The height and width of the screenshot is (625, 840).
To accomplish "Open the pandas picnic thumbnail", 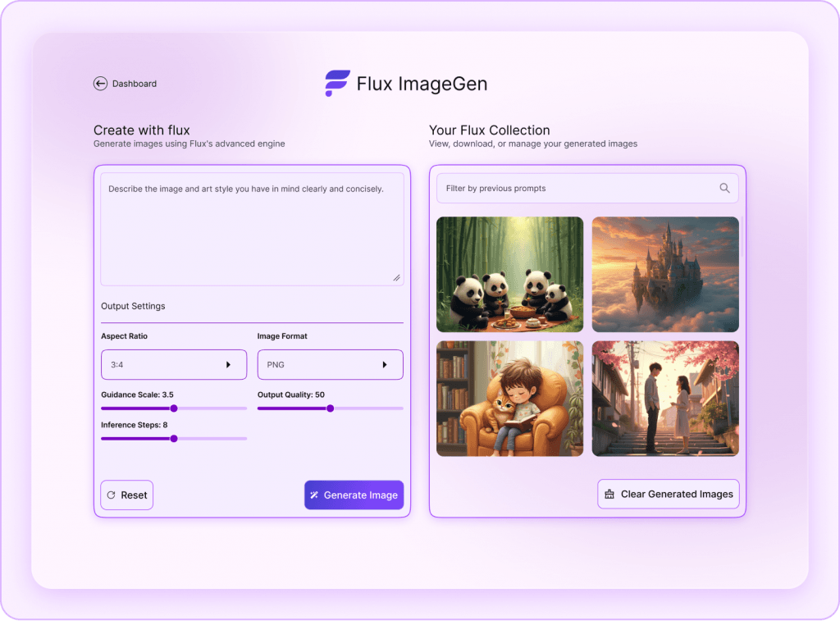I will (x=509, y=274).
